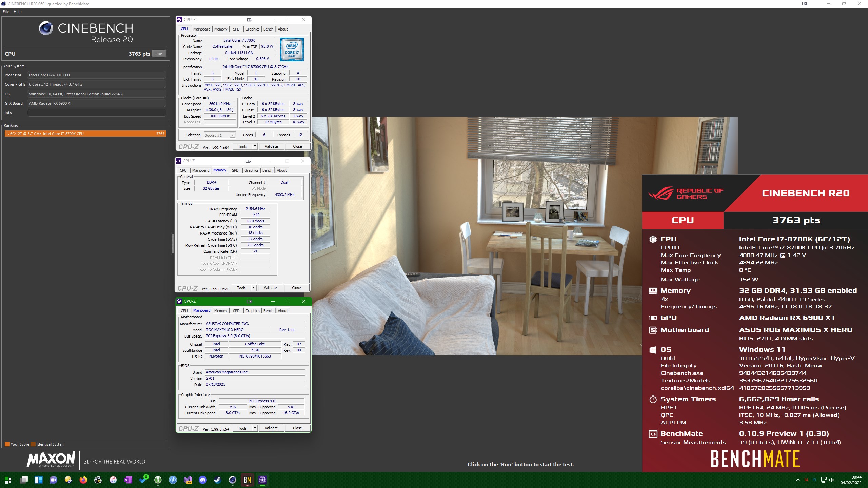Click Validate in top CPU-Z window
Screen dimensions: 868x488
(x=271, y=146)
